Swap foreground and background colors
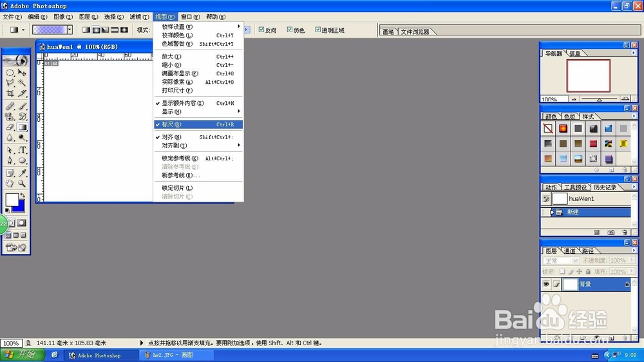Viewport: 644px width, 362px height. (23, 195)
